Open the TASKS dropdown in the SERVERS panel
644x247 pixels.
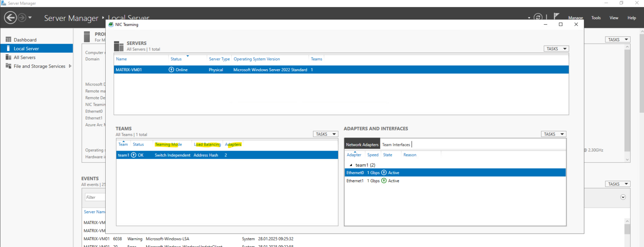(x=556, y=48)
